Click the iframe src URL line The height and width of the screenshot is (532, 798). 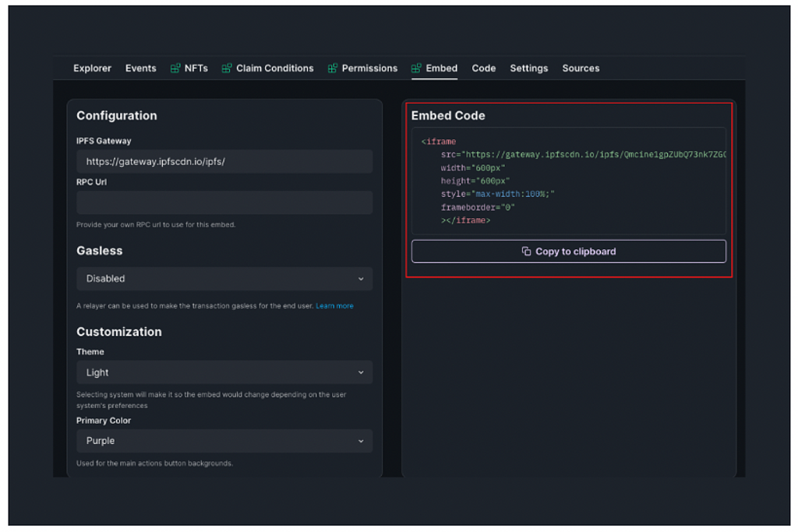point(583,155)
